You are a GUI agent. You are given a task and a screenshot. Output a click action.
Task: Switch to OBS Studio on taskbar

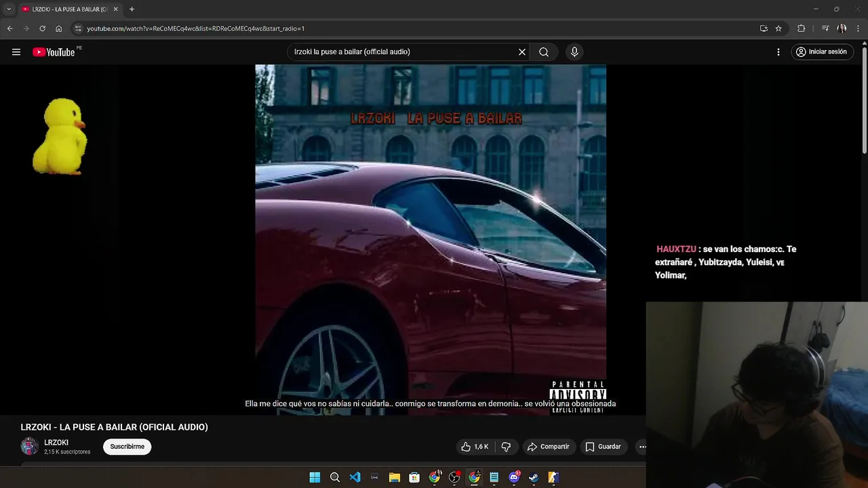pos(454,477)
